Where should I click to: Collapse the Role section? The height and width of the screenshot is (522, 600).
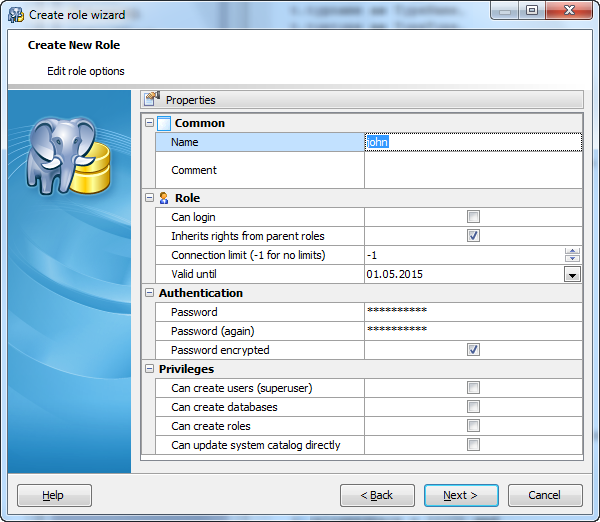149,198
